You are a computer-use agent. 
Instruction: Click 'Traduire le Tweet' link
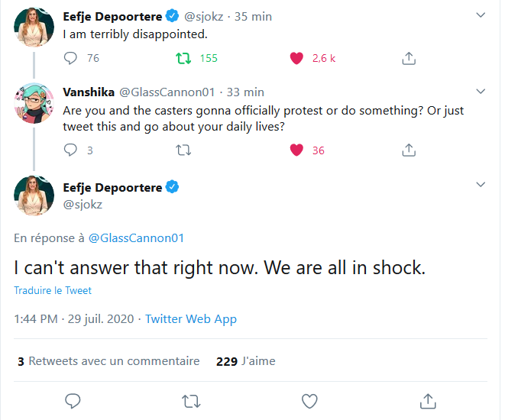coord(53,290)
